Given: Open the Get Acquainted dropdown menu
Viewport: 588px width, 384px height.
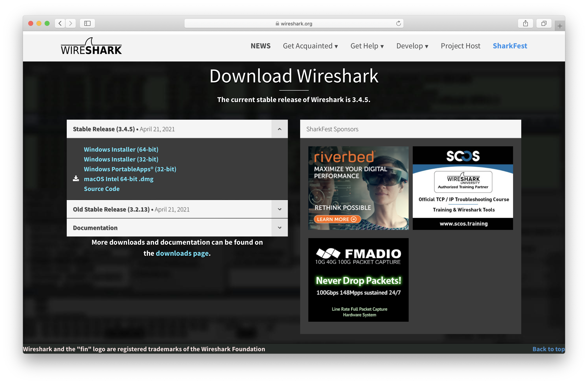Looking at the screenshot, I should pos(310,46).
